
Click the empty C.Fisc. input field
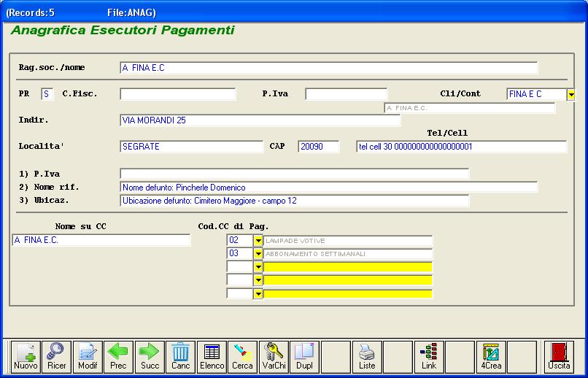(x=178, y=93)
